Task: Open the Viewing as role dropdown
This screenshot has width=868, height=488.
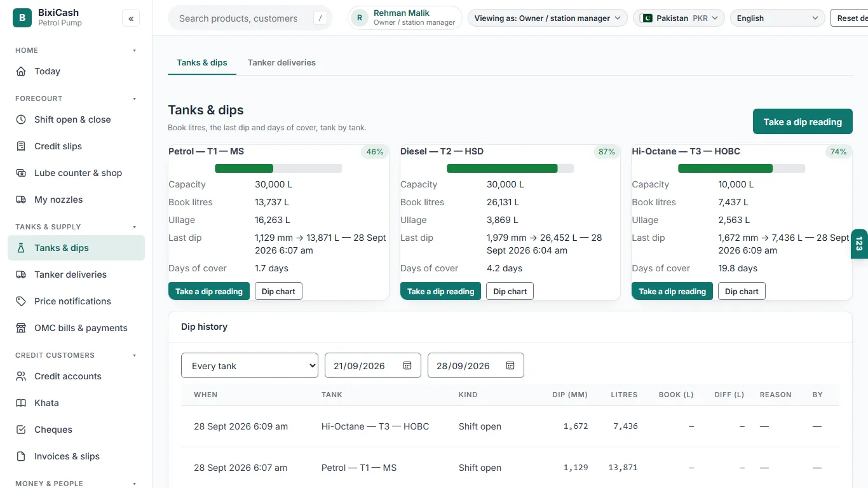Action: tap(548, 18)
